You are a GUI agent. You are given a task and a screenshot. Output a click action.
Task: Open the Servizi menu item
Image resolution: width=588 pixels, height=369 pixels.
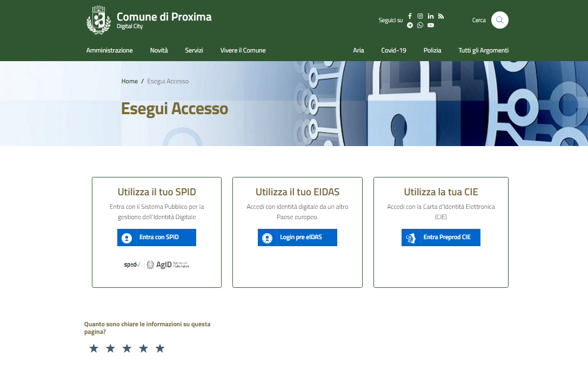(194, 50)
